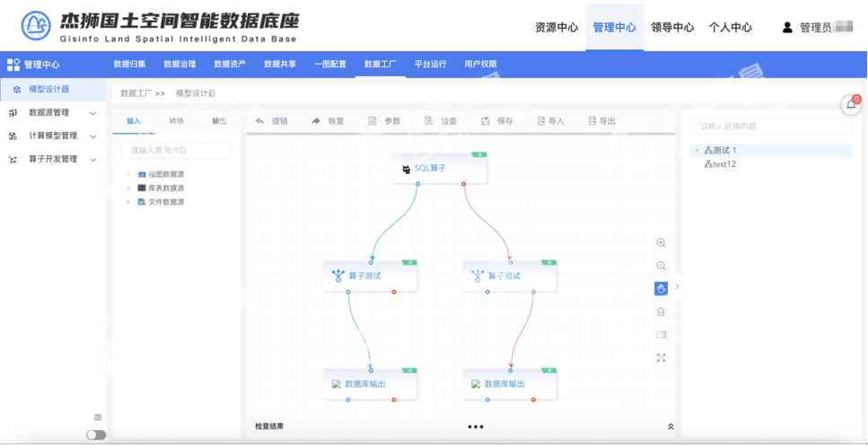Go to 数据治理 in navigation bar
Screen dimensions: 868x447
pos(180,64)
